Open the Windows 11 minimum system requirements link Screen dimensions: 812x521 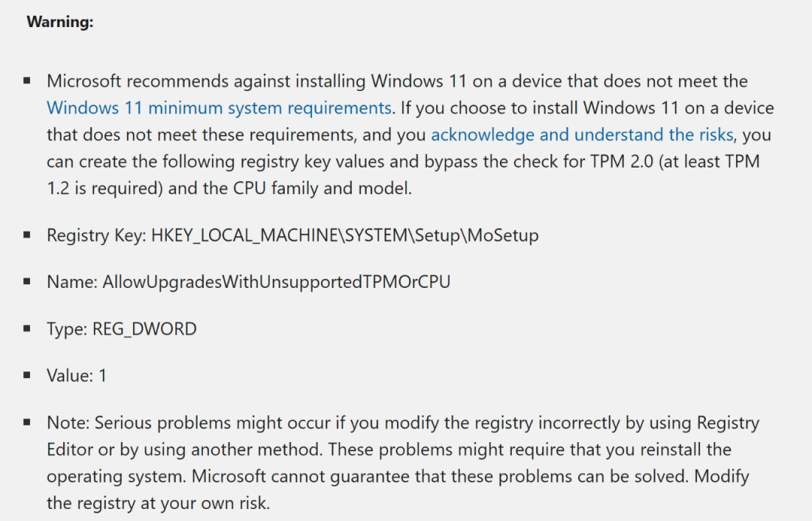pyautogui.click(x=219, y=108)
